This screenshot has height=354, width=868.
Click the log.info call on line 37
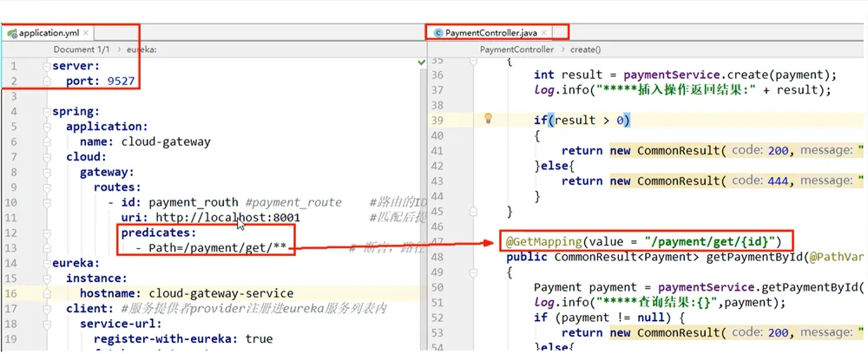coord(682,89)
